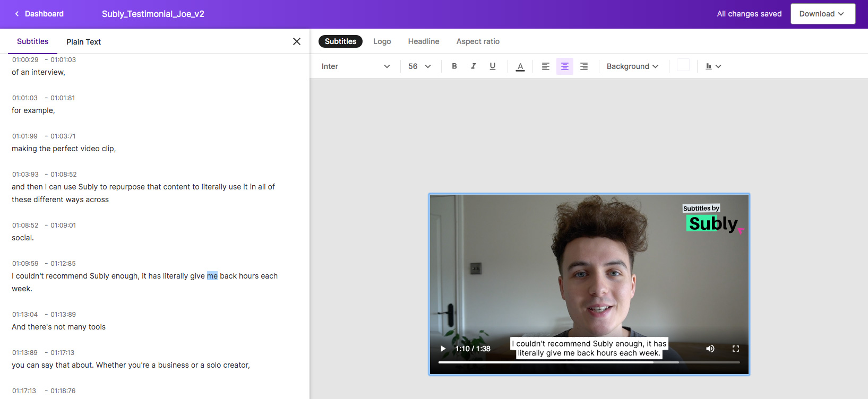This screenshot has width=868, height=399.
Task: Mute the video volume
Action: click(710, 349)
